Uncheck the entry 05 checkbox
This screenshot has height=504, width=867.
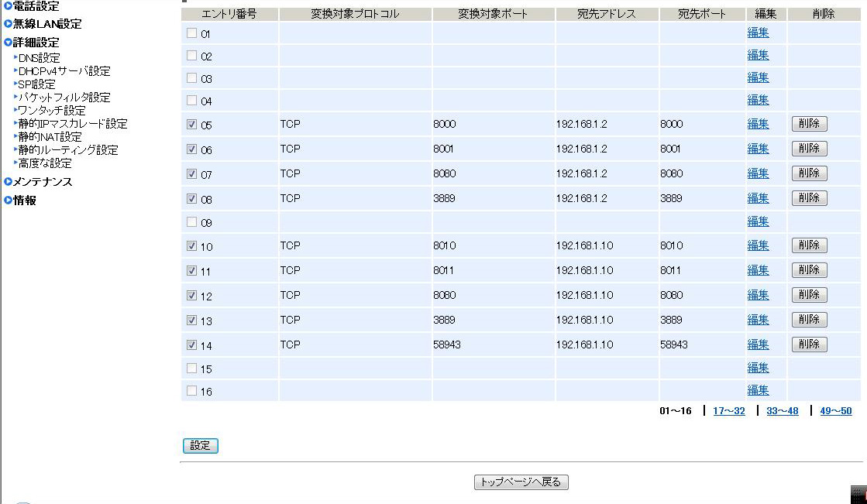point(192,124)
